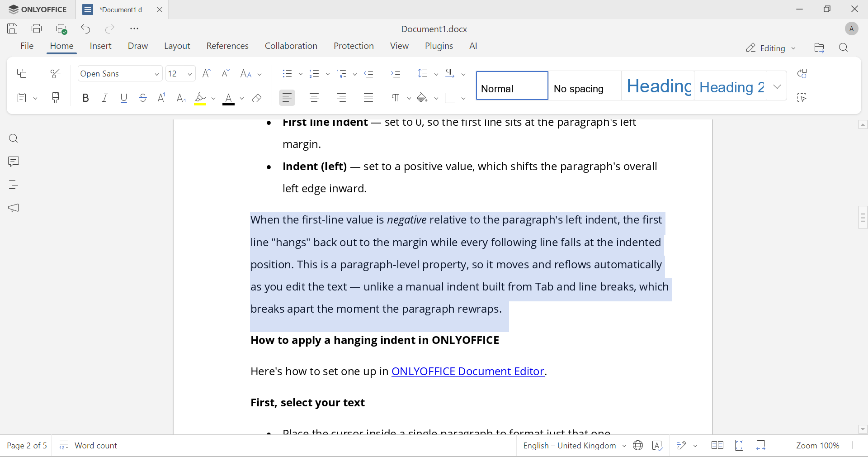Click the Page 2 of 5 indicator

pyautogui.click(x=27, y=446)
